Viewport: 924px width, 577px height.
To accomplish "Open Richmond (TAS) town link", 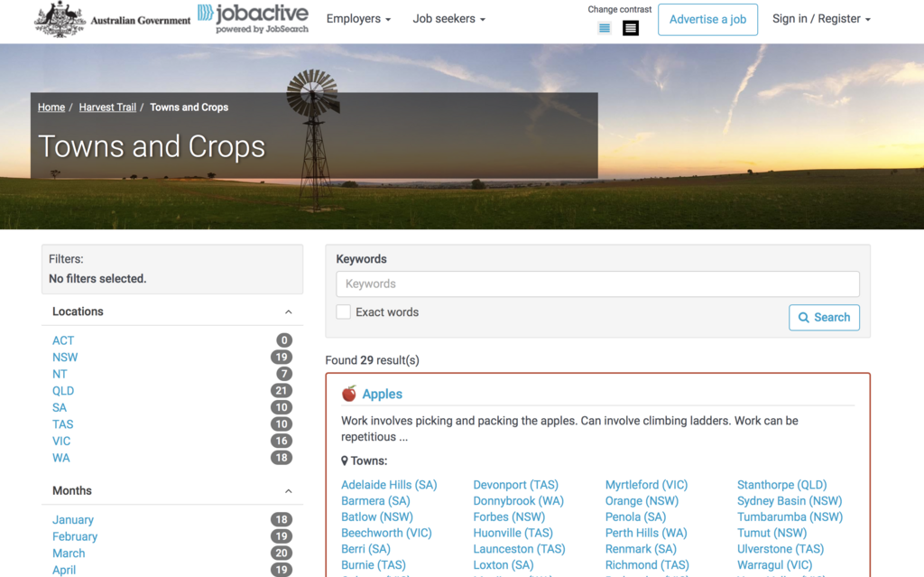I will coord(647,564).
